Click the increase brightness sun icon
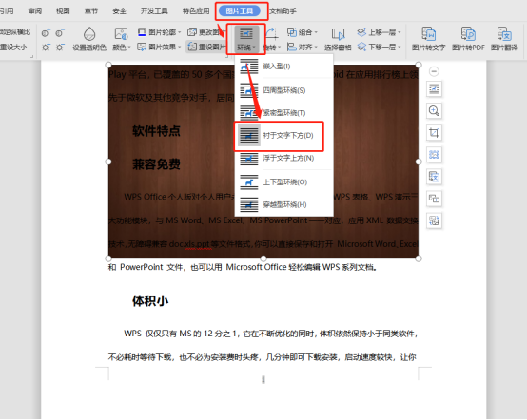 click(46, 47)
